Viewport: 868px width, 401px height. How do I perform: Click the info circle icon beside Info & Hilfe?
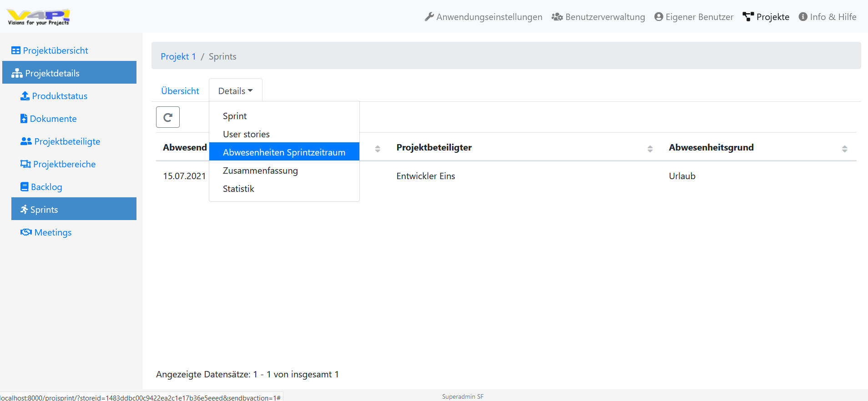pos(803,17)
